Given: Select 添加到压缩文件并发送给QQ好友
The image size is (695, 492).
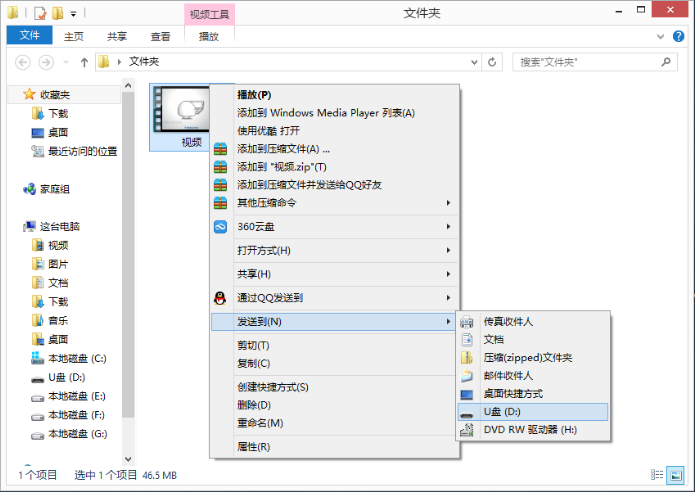Looking at the screenshot, I should [335, 185].
